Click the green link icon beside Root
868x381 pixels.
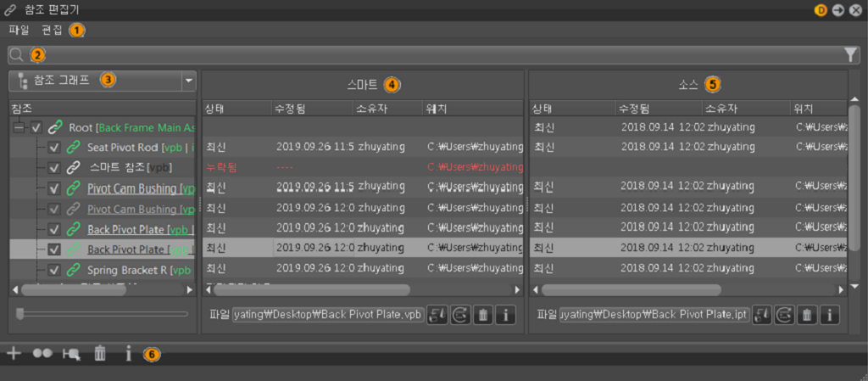[x=55, y=127]
